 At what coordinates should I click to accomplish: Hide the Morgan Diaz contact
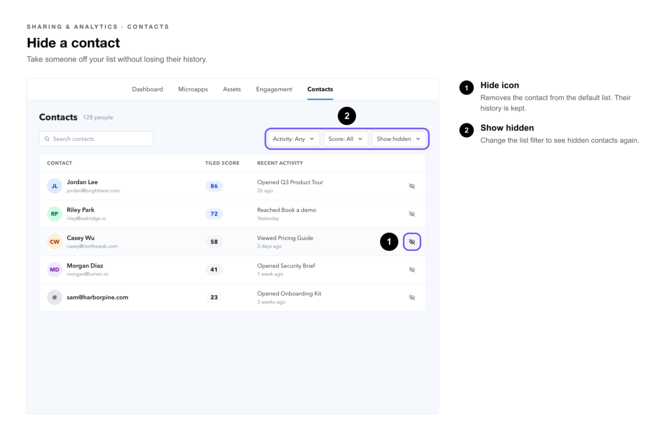point(412,270)
